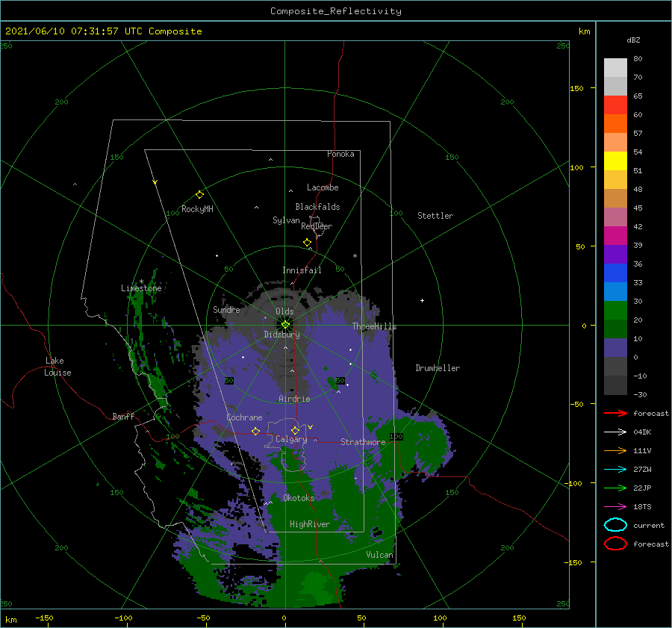Select the indigo 10 dBZ legend swatch
The height and width of the screenshot is (628, 672).
[615, 348]
